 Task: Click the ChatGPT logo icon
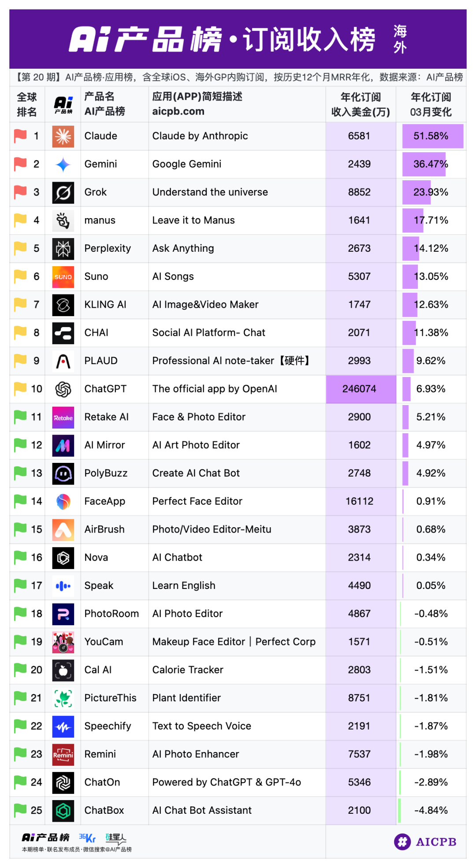(x=63, y=389)
